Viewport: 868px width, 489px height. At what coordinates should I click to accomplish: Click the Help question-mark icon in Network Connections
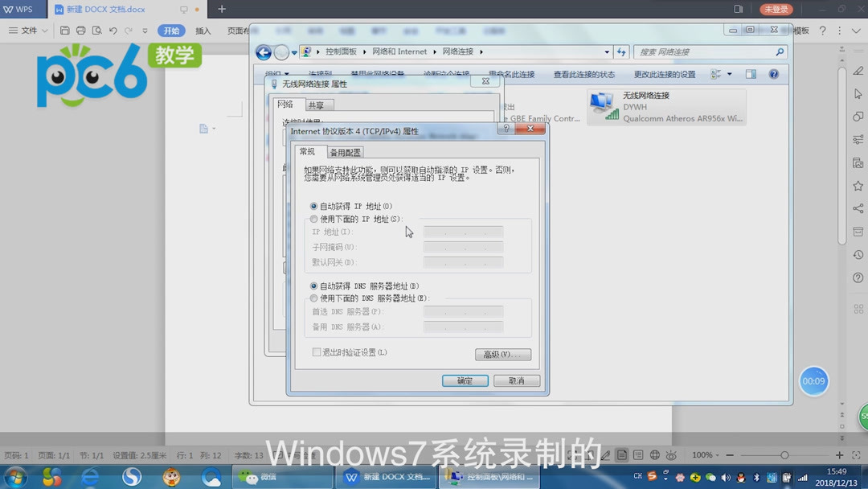point(773,74)
